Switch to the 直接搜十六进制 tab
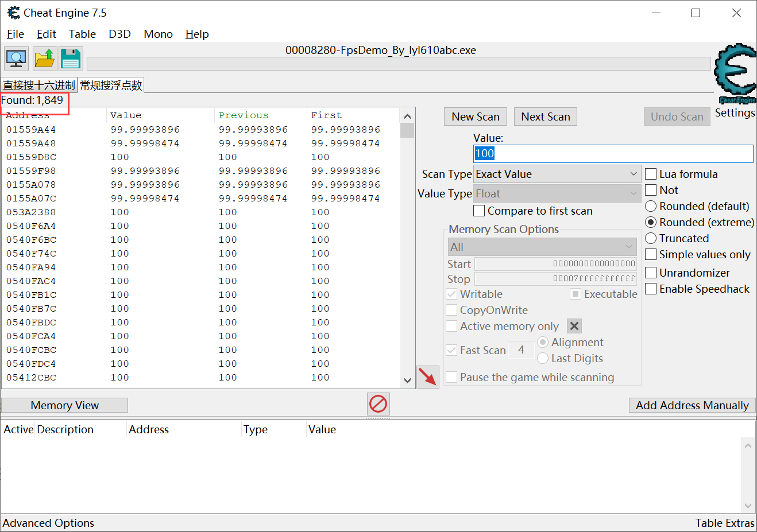Image resolution: width=757 pixels, height=532 pixels. pyautogui.click(x=39, y=85)
